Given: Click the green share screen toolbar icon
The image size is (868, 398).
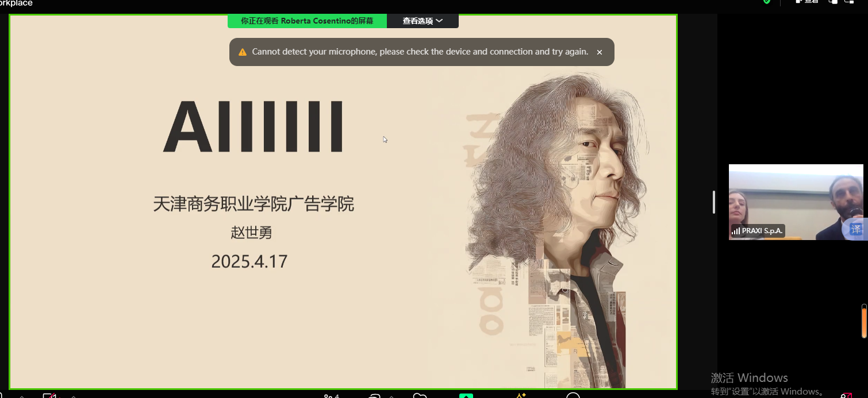Looking at the screenshot, I should coord(466,396).
